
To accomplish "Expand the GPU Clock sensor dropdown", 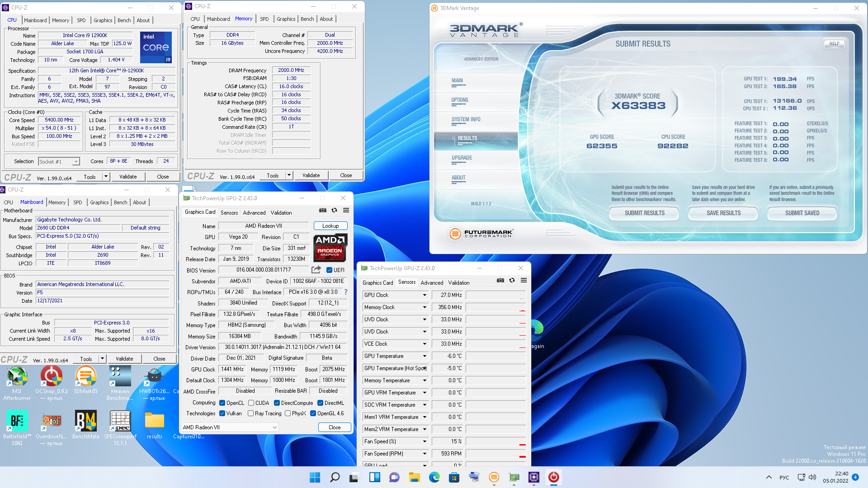I will tap(425, 295).
